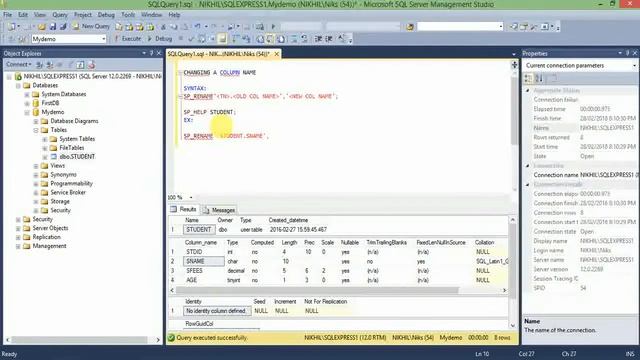
Task: Expand the Server Objects node
Action: (18, 228)
